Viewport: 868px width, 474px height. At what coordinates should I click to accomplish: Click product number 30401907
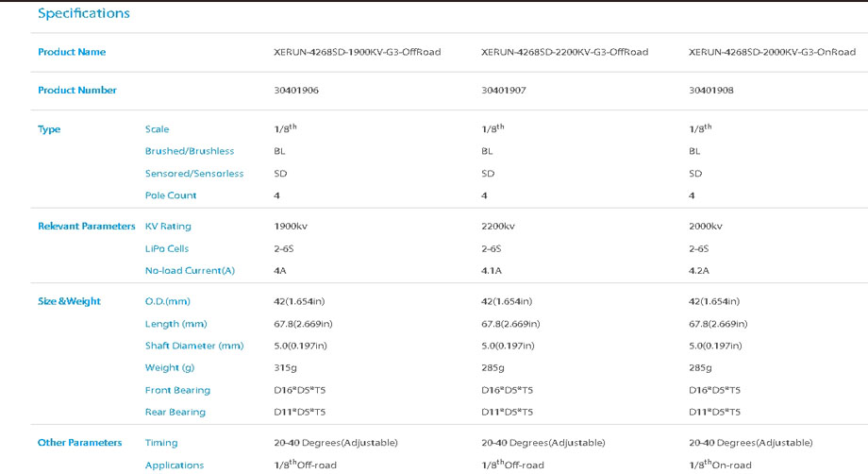tap(505, 91)
